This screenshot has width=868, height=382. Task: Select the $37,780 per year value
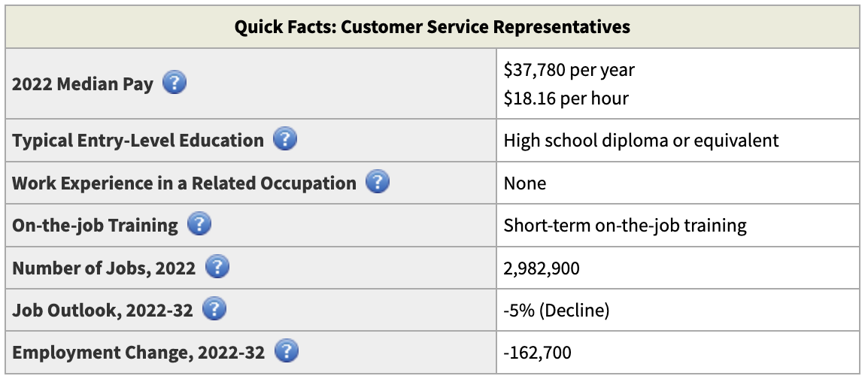(569, 70)
